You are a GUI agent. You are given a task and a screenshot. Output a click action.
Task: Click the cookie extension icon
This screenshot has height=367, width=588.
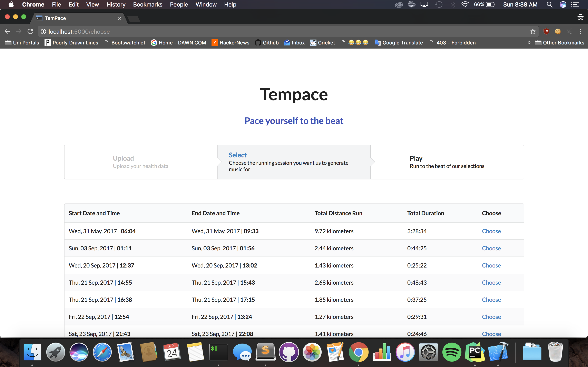pos(558,32)
